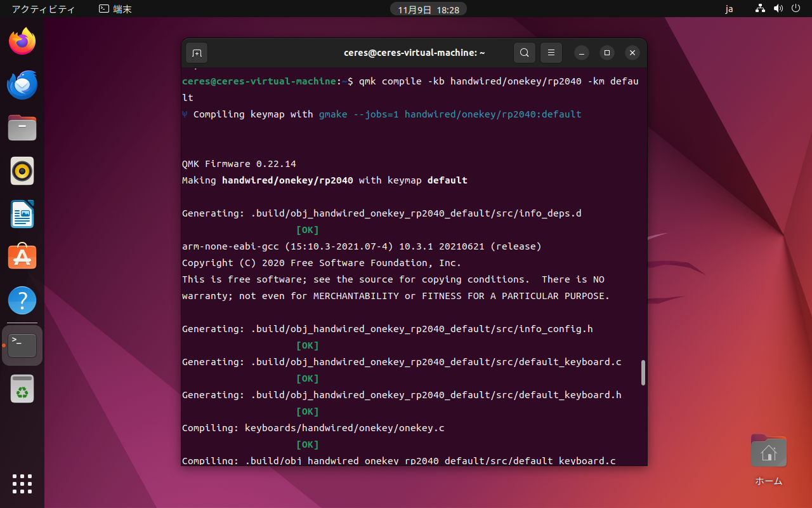Click the [OK] after info_deps.d

coord(308,230)
